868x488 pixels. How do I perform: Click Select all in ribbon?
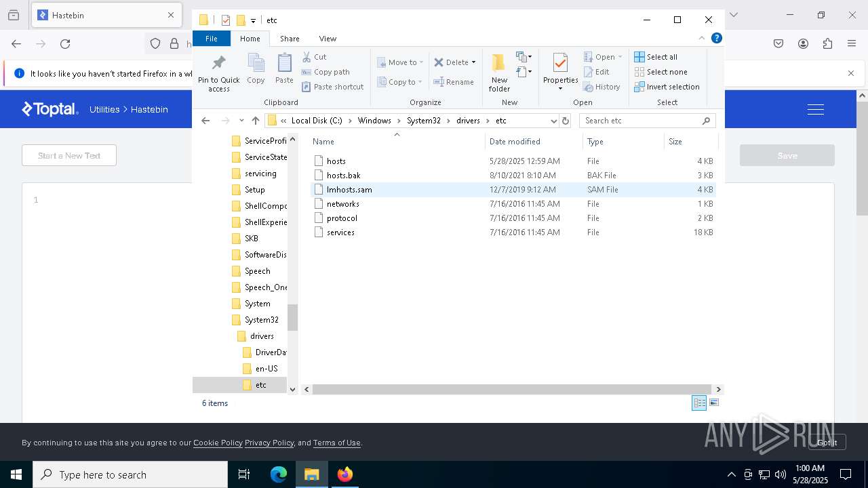point(656,57)
